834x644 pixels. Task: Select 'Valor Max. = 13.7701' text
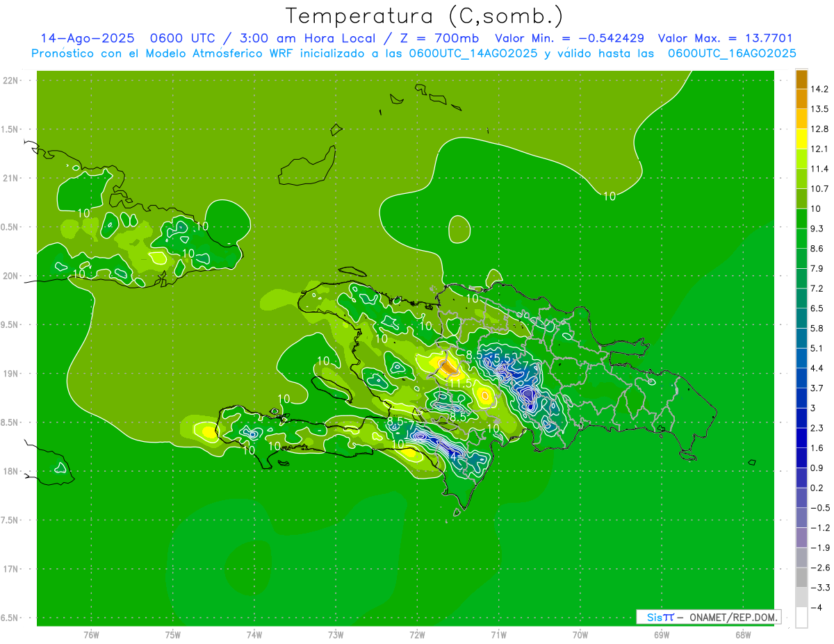click(x=725, y=39)
